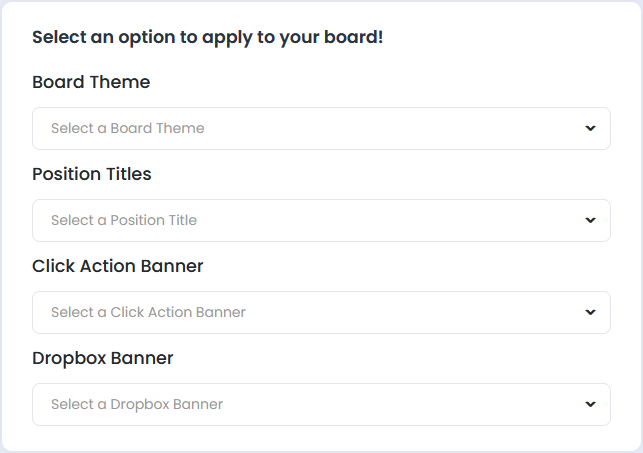Click "Select a Click Action Banner" placeholder text

[x=148, y=312]
